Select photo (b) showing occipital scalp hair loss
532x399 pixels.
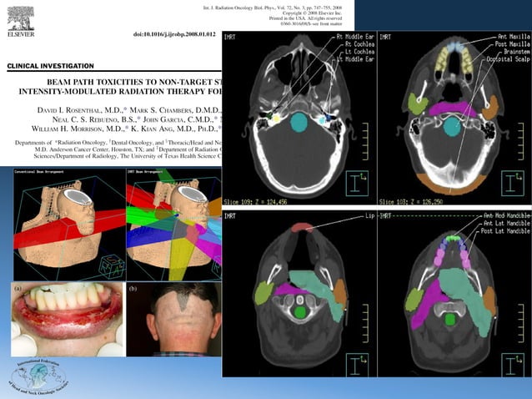[x=174, y=319]
